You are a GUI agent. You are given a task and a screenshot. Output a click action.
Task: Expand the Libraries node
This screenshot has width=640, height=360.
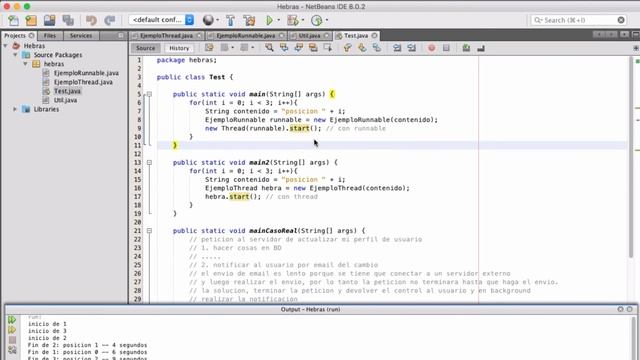[x=16, y=109]
